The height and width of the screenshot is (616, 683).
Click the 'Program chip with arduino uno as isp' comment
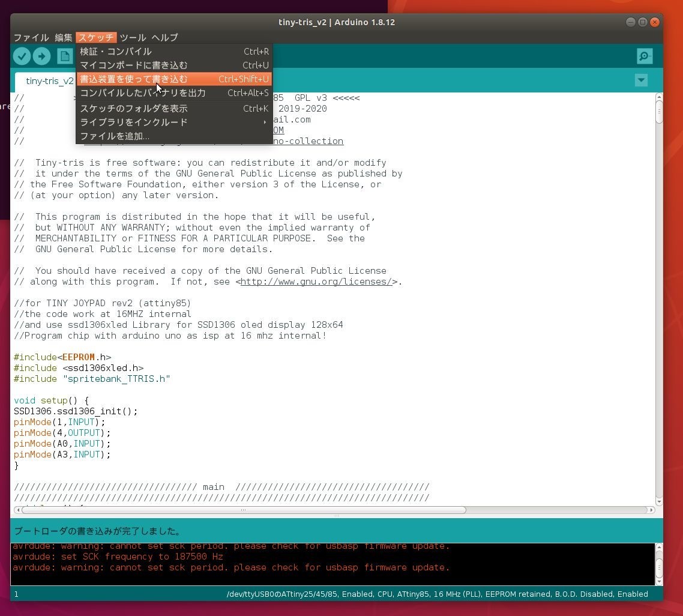170,336
